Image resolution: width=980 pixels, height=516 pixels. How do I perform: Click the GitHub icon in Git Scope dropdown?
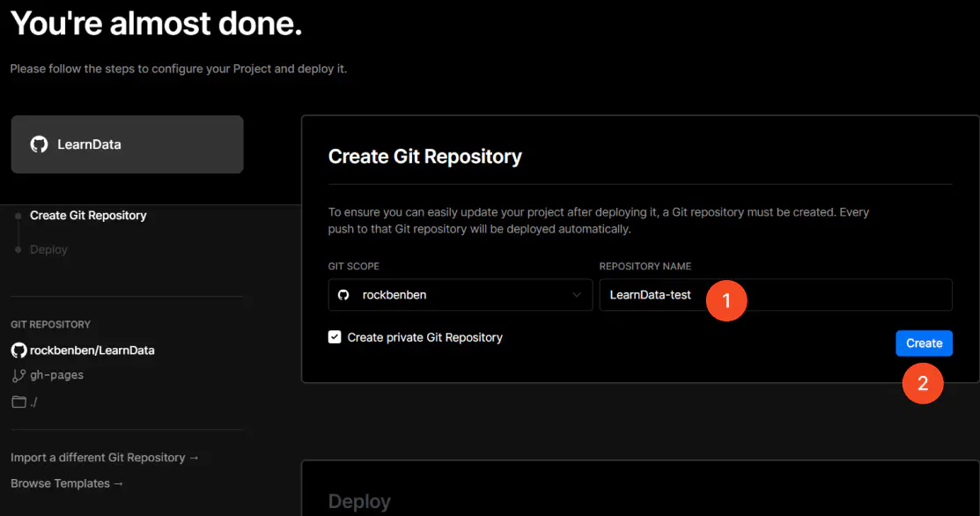tap(343, 295)
